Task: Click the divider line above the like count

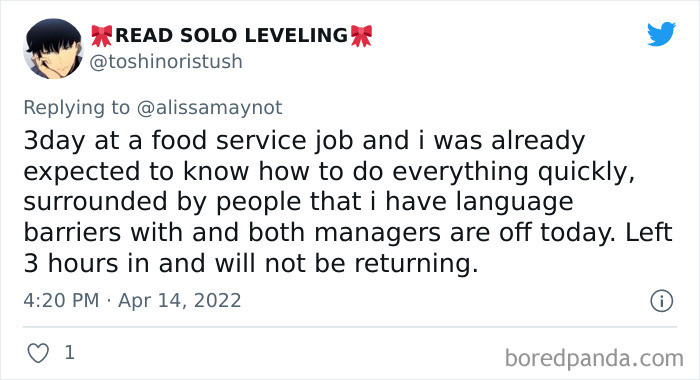Action: click(350, 327)
